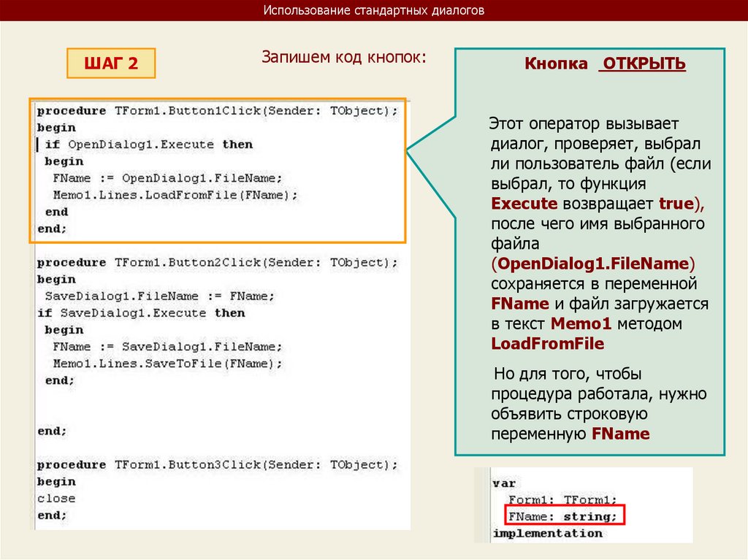Click the 'переменную FName' final line
Viewport: 748px width, 560px height.
tap(570, 434)
